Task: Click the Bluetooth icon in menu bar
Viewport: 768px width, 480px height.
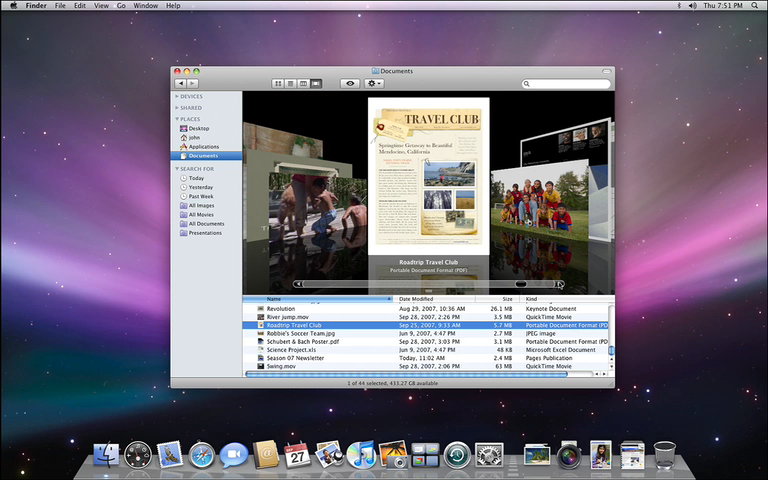Action: pos(679,5)
